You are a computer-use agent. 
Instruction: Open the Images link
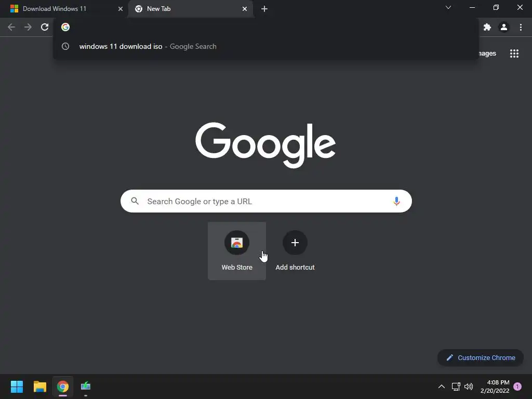pos(487,54)
